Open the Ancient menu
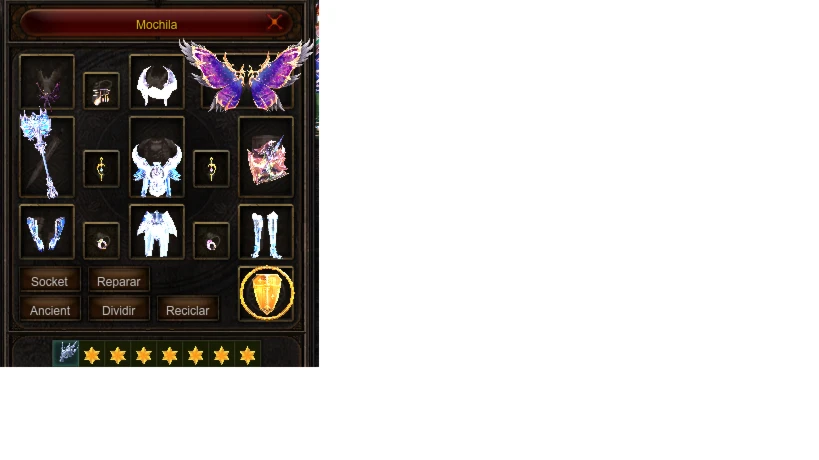 pyautogui.click(x=50, y=310)
